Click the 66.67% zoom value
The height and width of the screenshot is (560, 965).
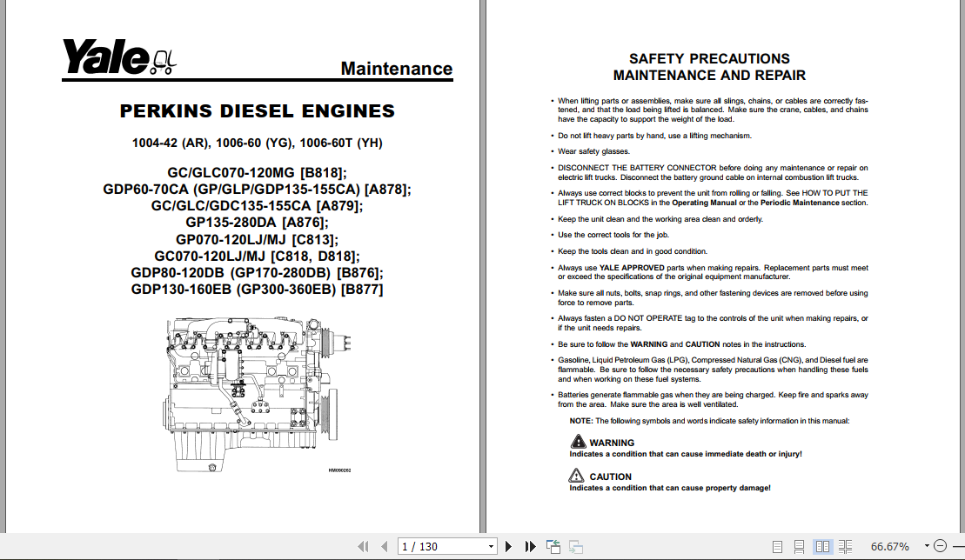pos(890,546)
